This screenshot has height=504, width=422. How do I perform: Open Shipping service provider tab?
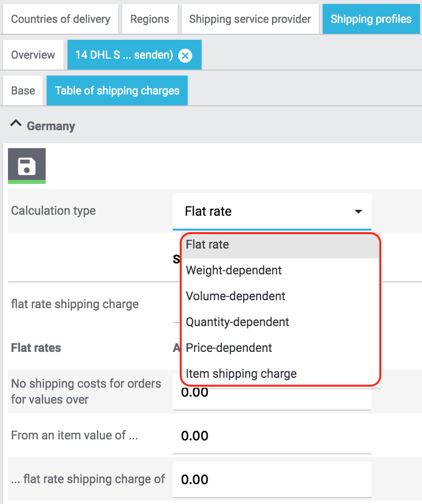pos(250,19)
